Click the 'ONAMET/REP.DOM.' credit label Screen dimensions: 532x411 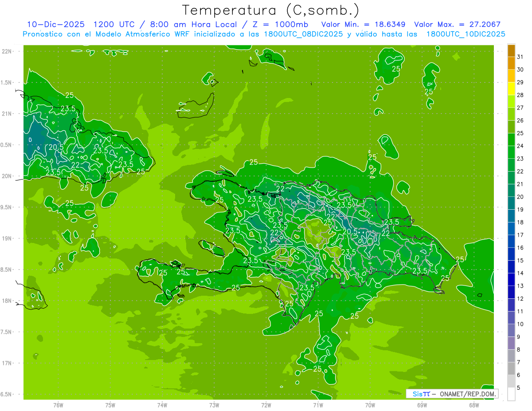[468, 394]
